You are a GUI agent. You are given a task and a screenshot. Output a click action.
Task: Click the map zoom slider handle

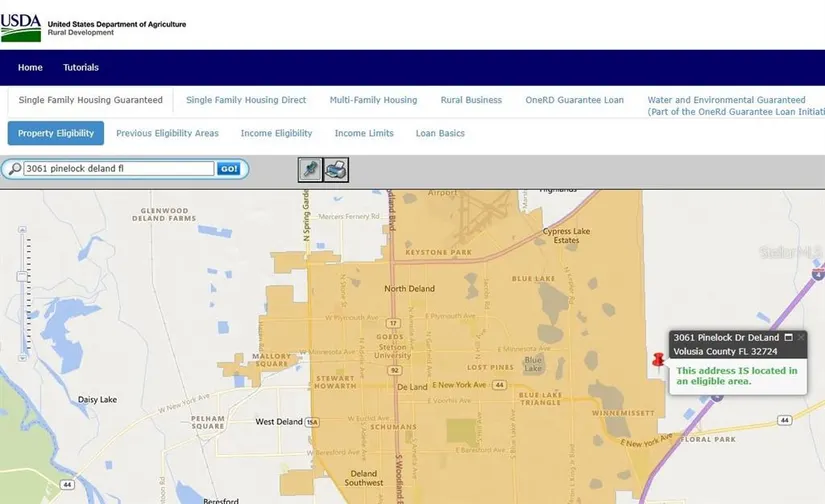point(23,274)
